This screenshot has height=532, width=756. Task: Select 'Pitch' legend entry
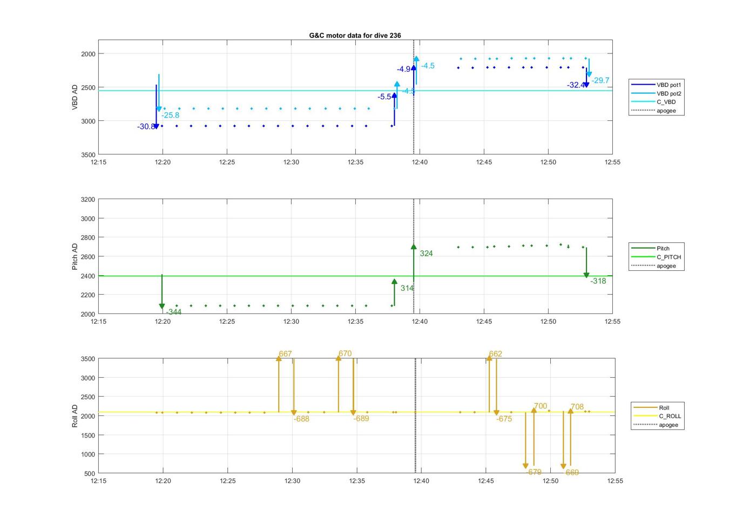coord(651,248)
